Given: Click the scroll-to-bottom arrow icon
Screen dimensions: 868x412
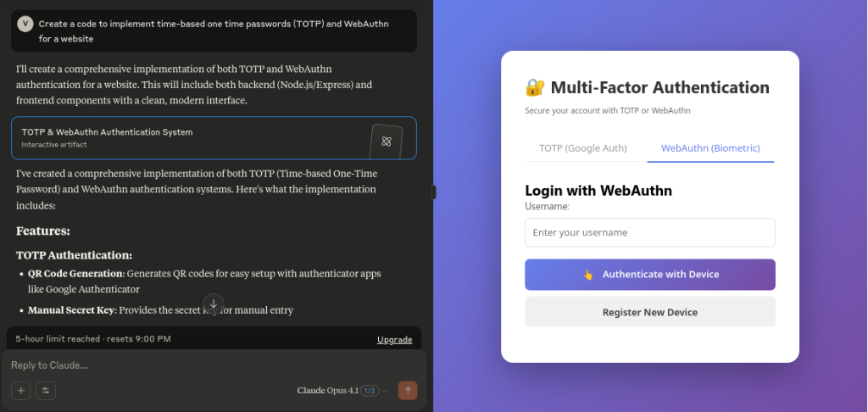Looking at the screenshot, I should tap(214, 303).
